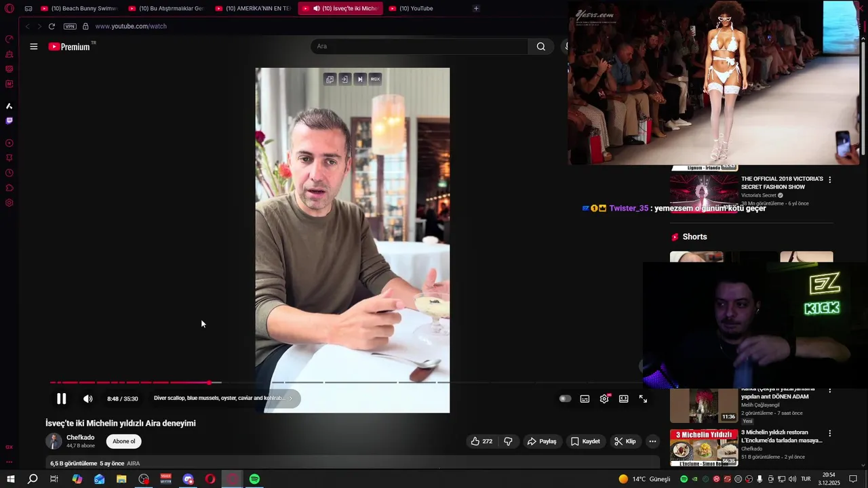Screen dimensions: 868x488
Task: Open Aria AI in Opera sidebar
Action: point(9,106)
